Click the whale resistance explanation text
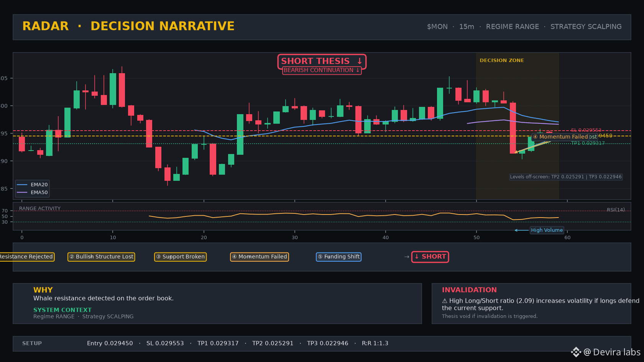The width and height of the screenshot is (644, 362). click(x=103, y=298)
